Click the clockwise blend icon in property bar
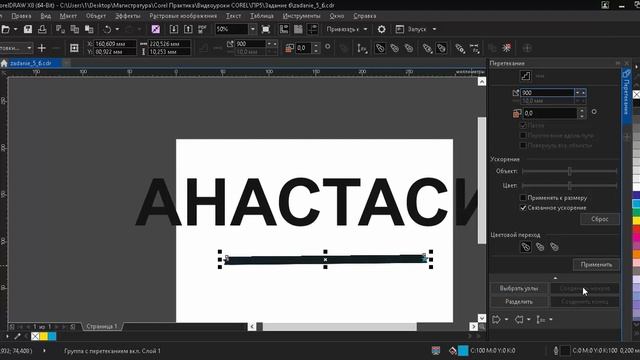This screenshot has height=360, width=640. [x=394, y=48]
